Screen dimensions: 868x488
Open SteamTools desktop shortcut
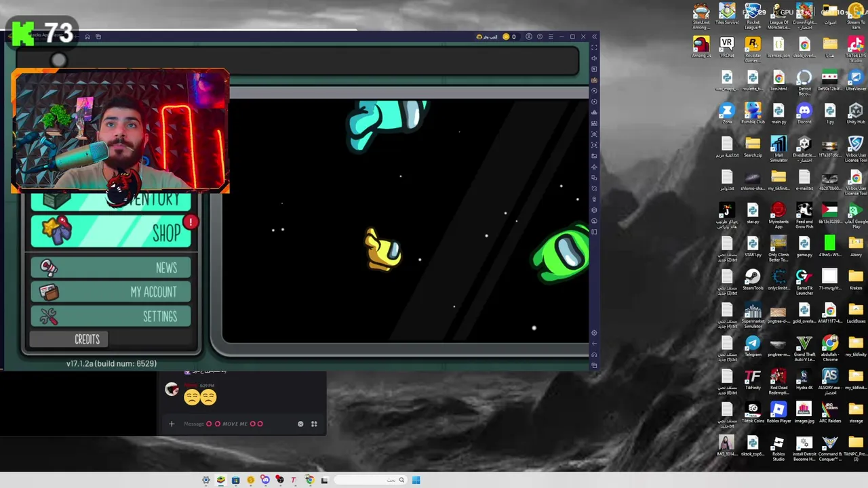coord(753,279)
